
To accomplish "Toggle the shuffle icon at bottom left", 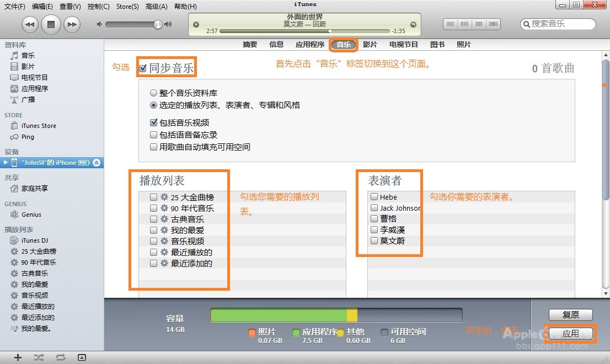I will (39, 357).
